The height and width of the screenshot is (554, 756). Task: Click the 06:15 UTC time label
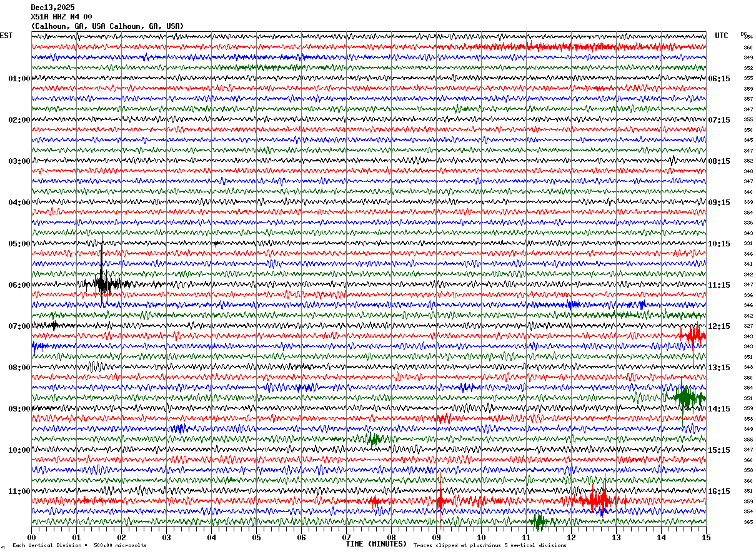719,79
